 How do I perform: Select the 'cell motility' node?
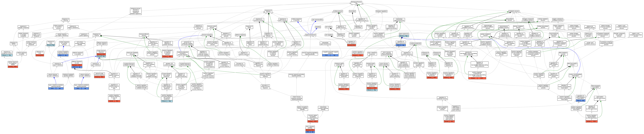328,27
